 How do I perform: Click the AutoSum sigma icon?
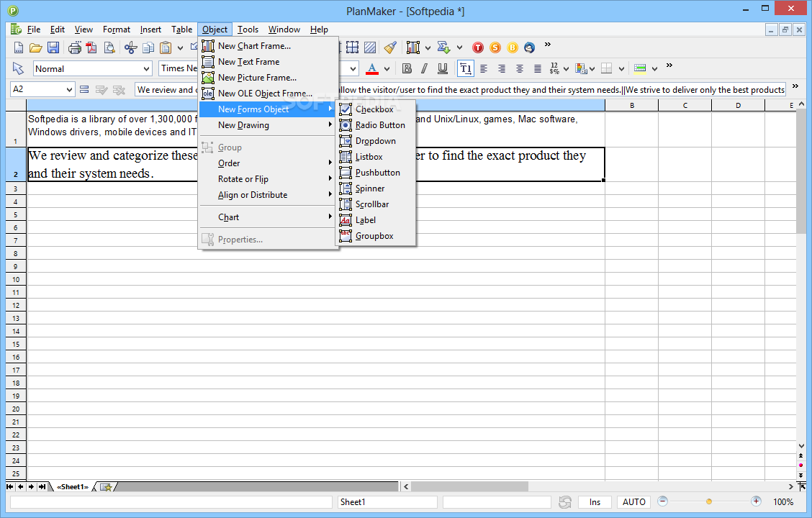coord(444,47)
